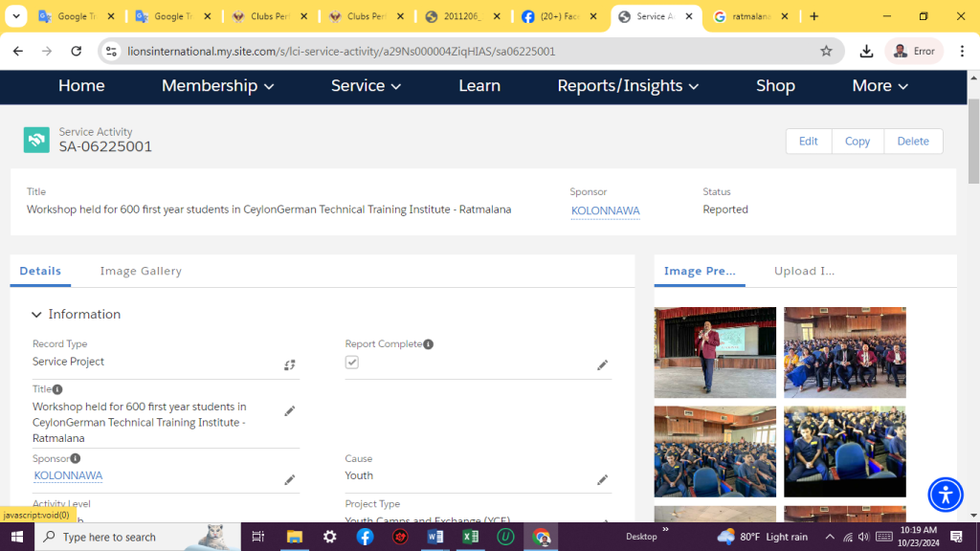980x551 pixels.
Task: Open the tab search dropdown arrow
Action: point(15,16)
